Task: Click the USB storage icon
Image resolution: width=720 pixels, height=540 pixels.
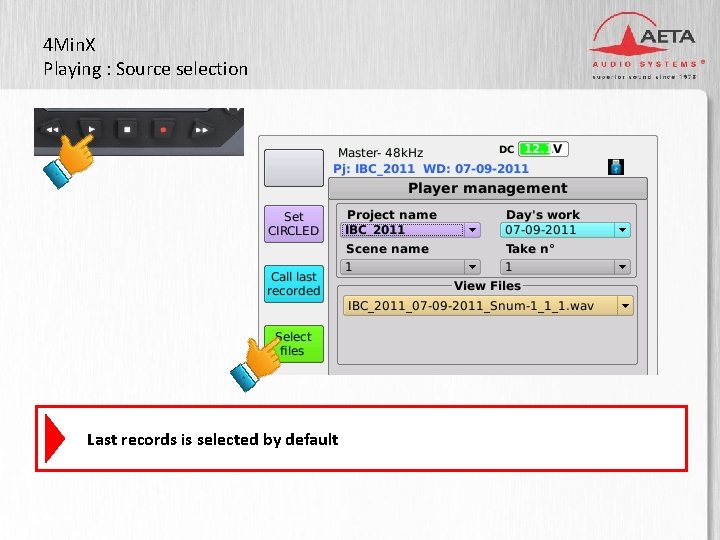Action: point(616,167)
